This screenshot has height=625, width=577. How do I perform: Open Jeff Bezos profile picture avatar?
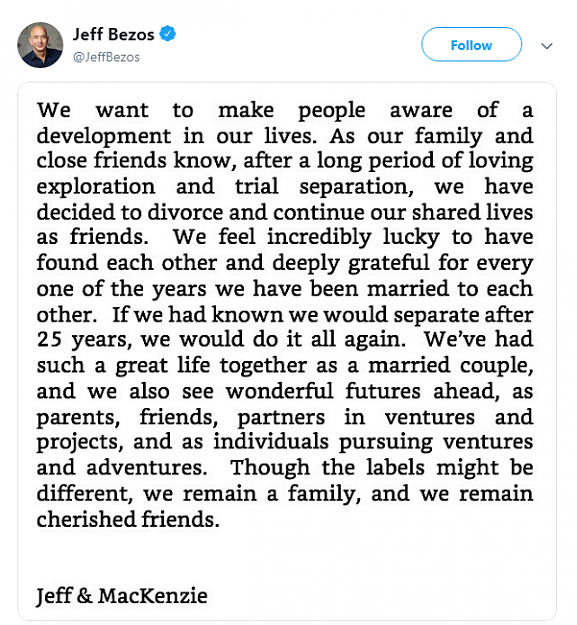[x=40, y=45]
